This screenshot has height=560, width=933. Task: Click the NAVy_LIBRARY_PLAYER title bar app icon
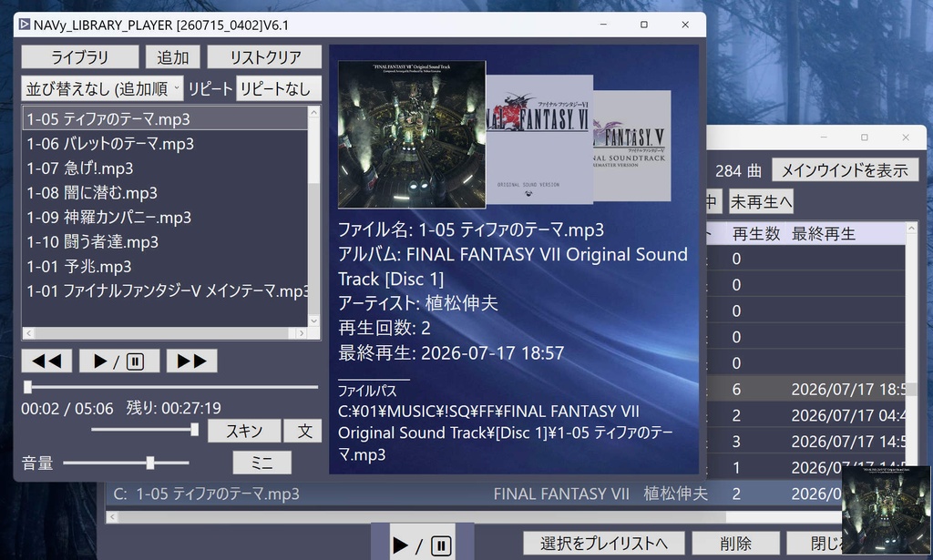25,25
